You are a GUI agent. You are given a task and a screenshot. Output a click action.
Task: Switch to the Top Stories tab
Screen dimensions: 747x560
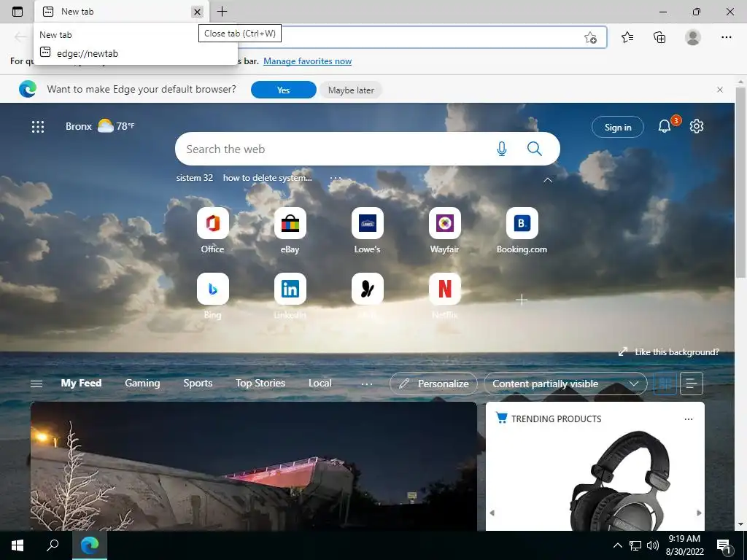[260, 383]
